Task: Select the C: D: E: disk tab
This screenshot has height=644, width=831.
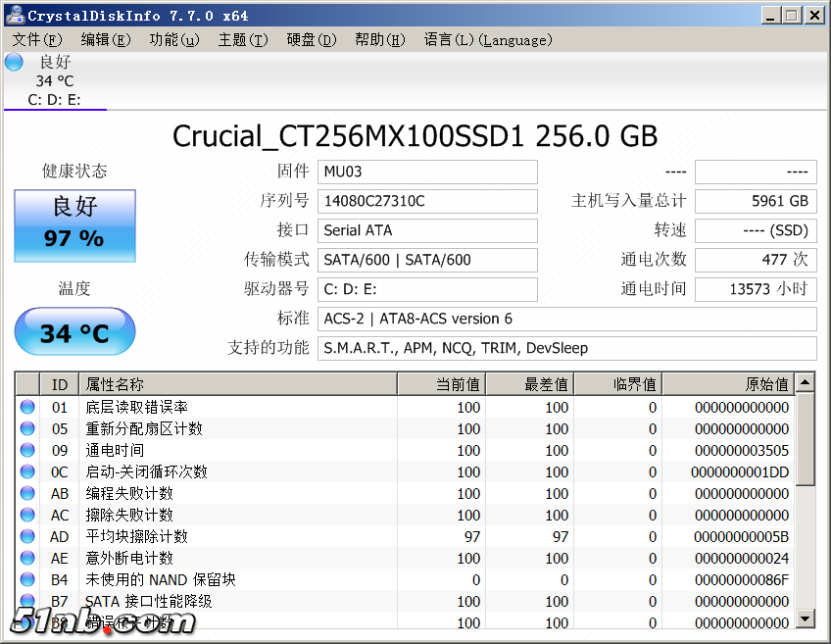Action: tap(55, 99)
